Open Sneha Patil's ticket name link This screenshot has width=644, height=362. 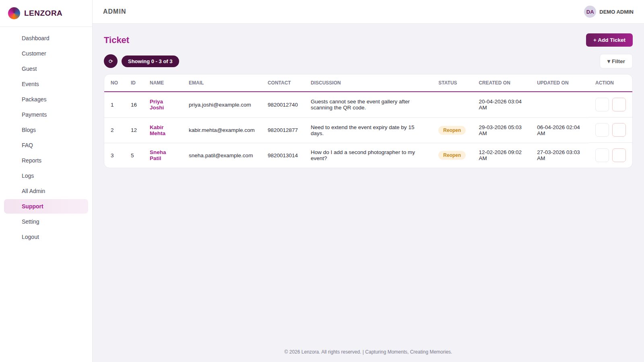point(158,155)
